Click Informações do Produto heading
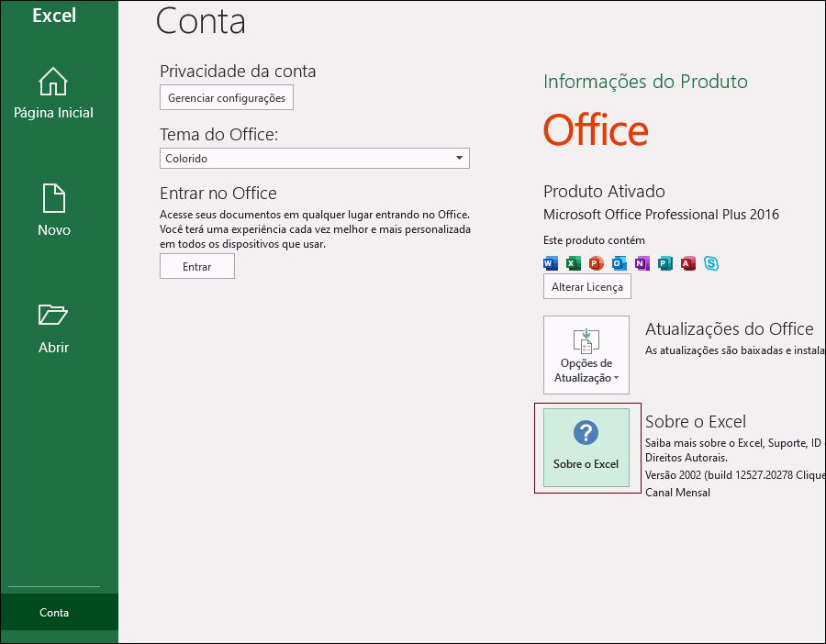The width and height of the screenshot is (826, 644). (645, 81)
